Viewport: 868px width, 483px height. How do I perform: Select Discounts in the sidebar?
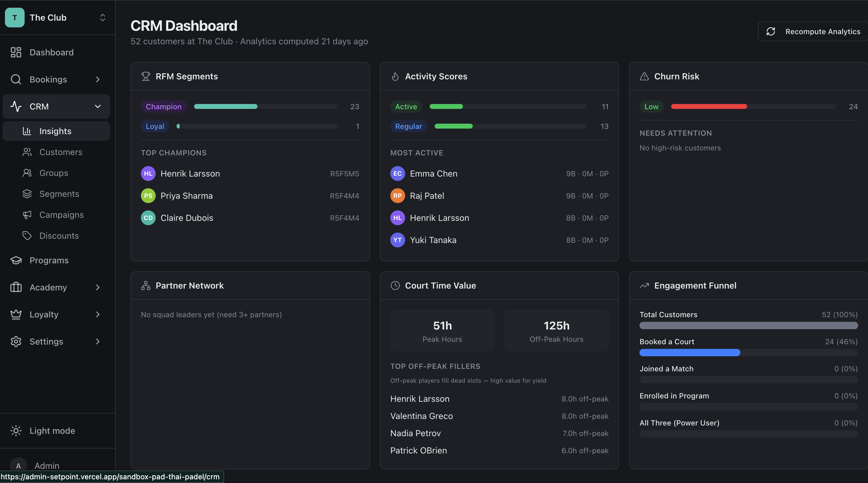56,236
